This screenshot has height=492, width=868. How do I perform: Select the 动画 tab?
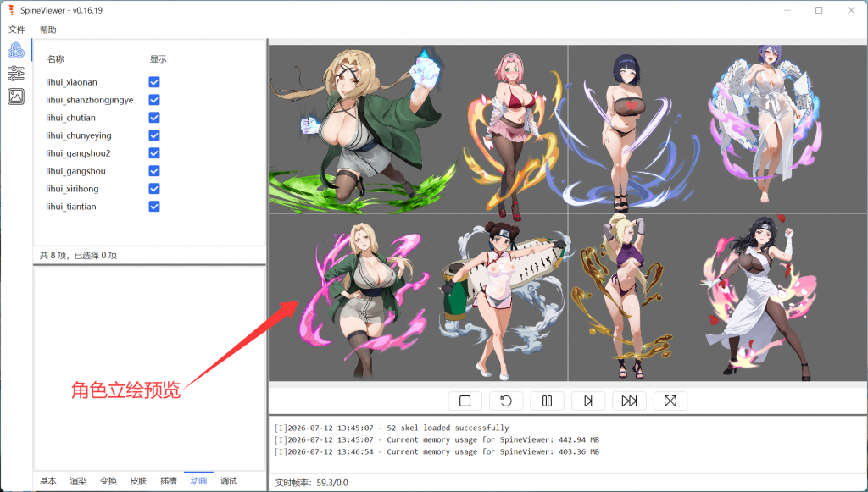[198, 481]
